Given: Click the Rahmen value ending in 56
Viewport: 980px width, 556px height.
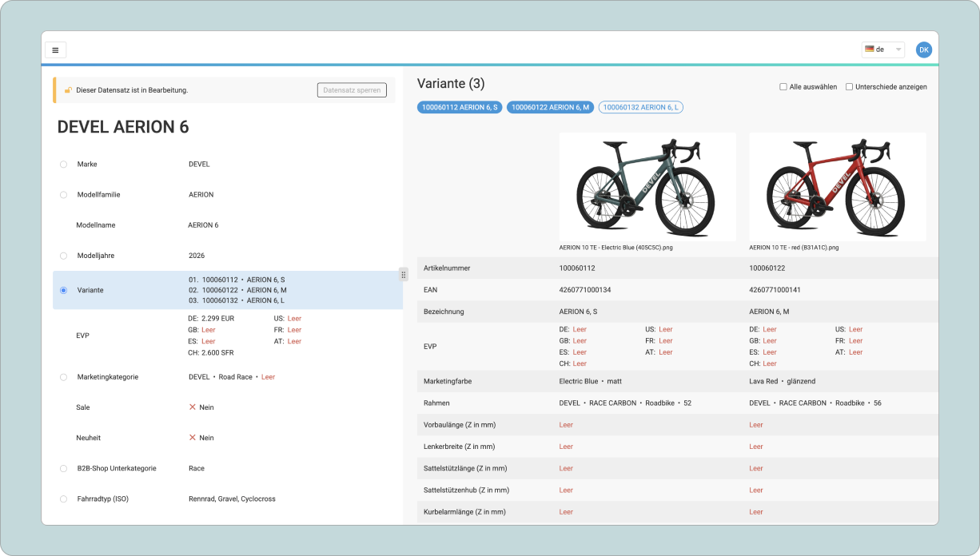Looking at the screenshot, I should coord(815,403).
